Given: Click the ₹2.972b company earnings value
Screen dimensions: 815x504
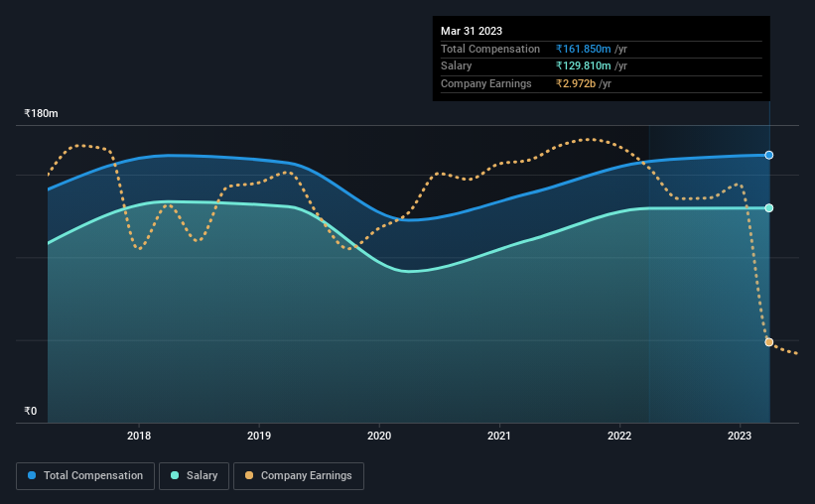Looking at the screenshot, I should tap(576, 83).
